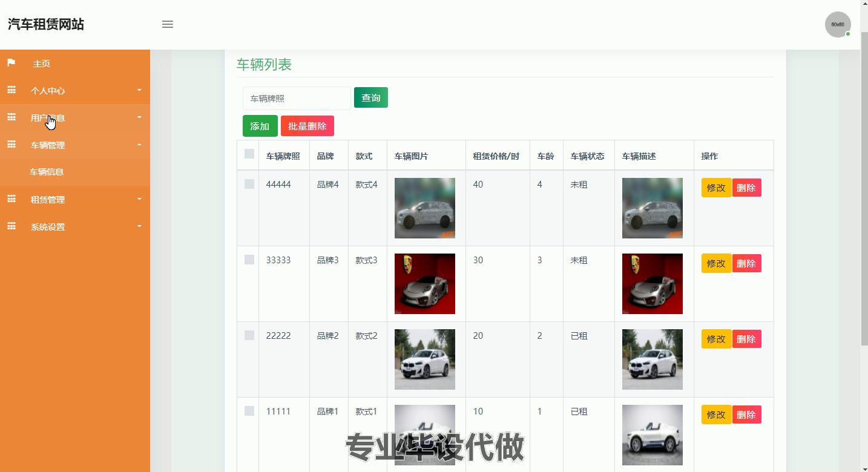Check the row checkbox for plate 44444
This screenshot has height=472, width=868.
pos(249,184)
